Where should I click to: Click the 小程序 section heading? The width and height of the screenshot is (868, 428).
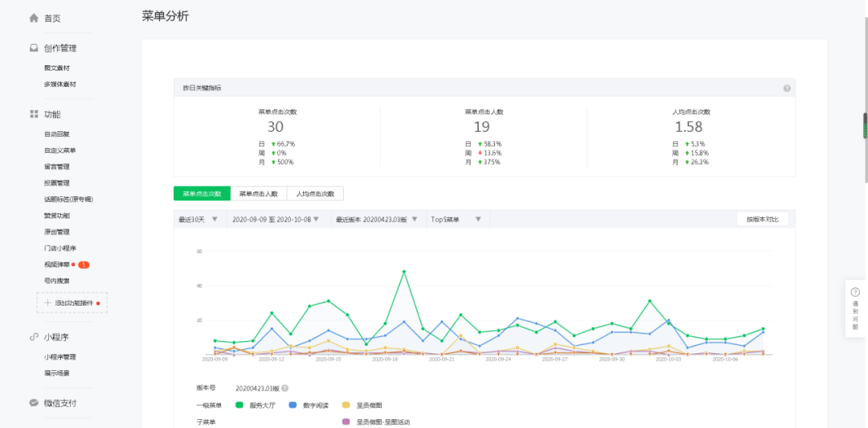[x=56, y=337]
